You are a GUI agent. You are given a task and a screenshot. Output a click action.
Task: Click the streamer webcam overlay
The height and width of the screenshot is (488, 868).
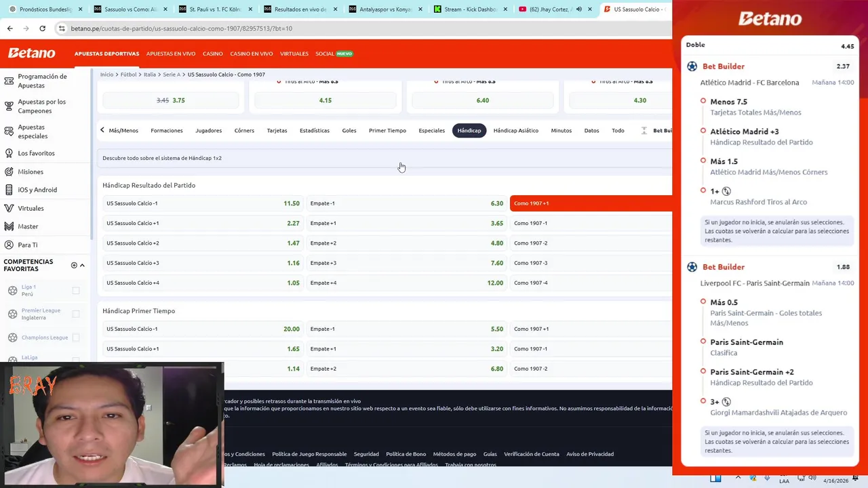[x=112, y=425]
